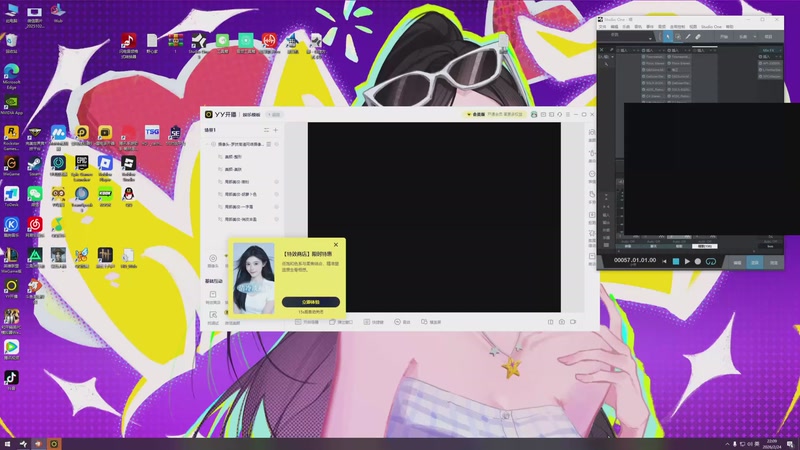The height and width of the screenshot is (450, 800).
Task: Show hidden tray icons via taskbar chevron
Action: 728,444
